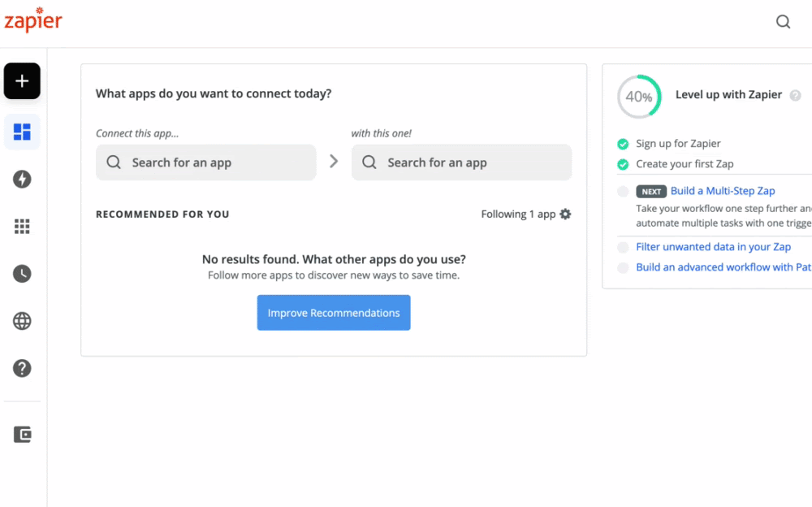The image size is (812, 507).
Task: Create a new Zap with plus button
Action: (22, 81)
